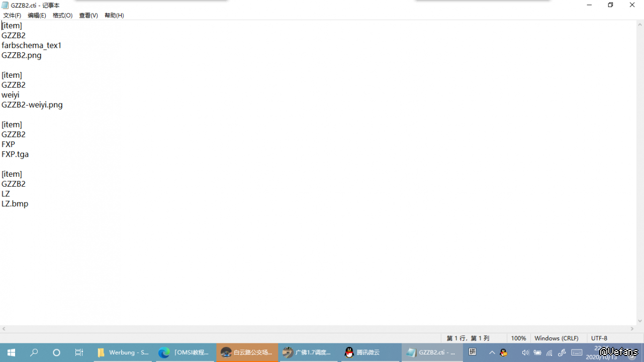Switch to Werbung folder taskbar window
The image size is (644, 362).
coord(123,352)
